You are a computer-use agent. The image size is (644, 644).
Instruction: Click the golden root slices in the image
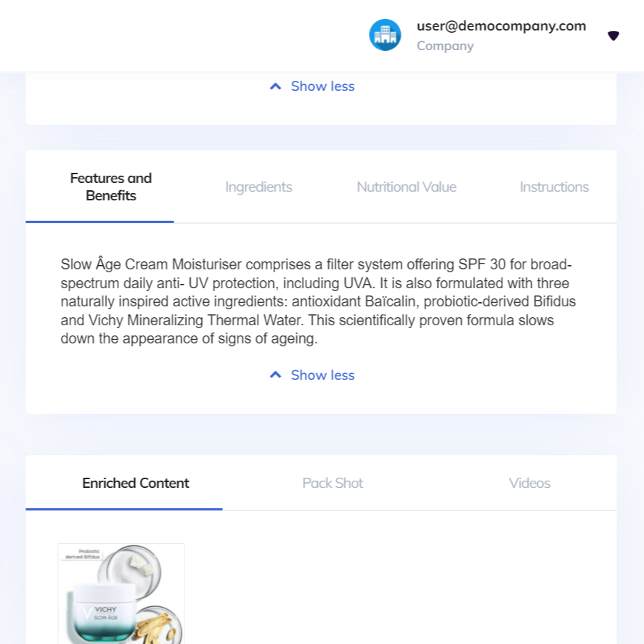pos(162,623)
